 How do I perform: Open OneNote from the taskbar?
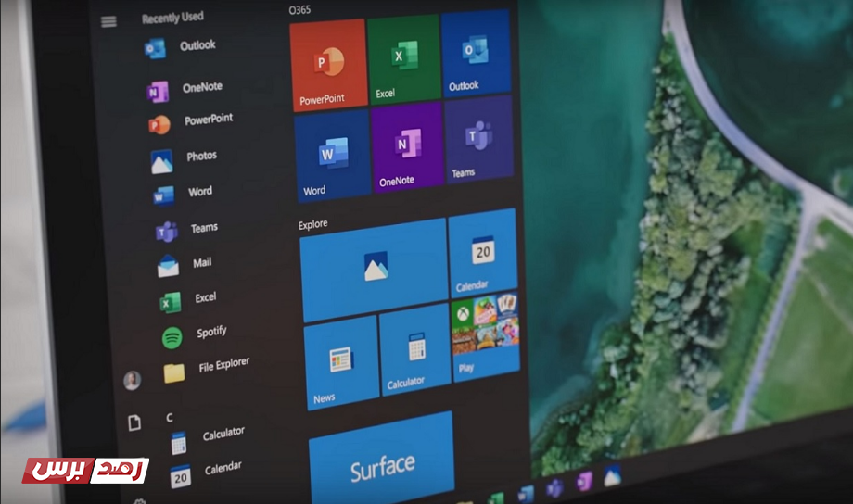pyautogui.click(x=583, y=482)
